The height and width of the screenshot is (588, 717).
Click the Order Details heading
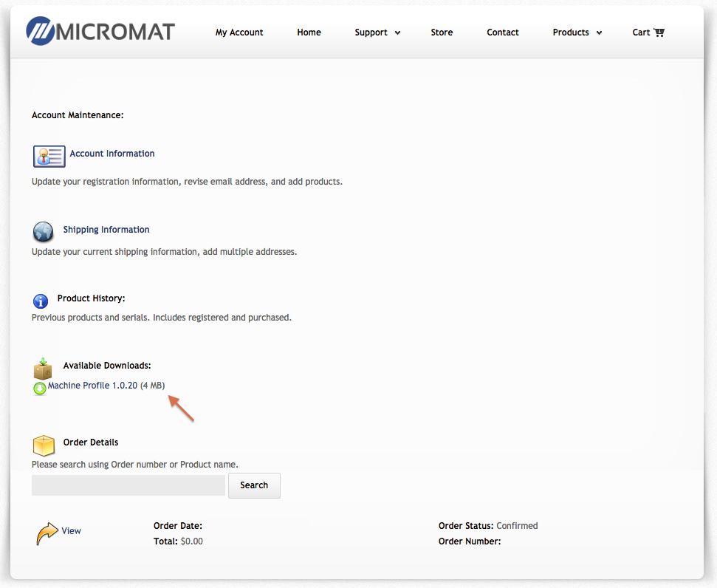pos(91,442)
